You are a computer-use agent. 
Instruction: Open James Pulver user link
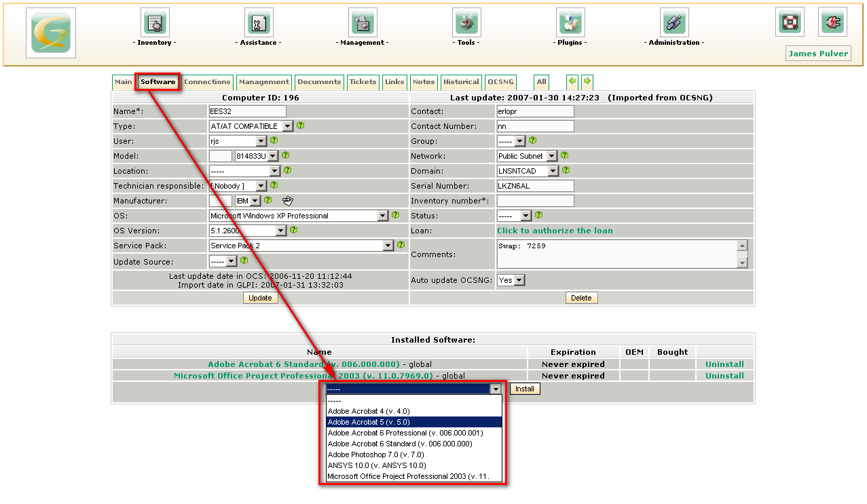click(818, 54)
